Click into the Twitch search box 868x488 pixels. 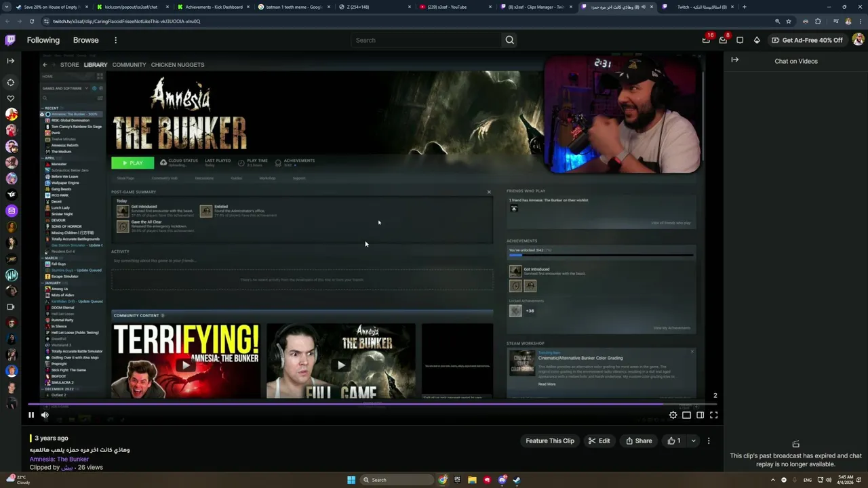427,40
